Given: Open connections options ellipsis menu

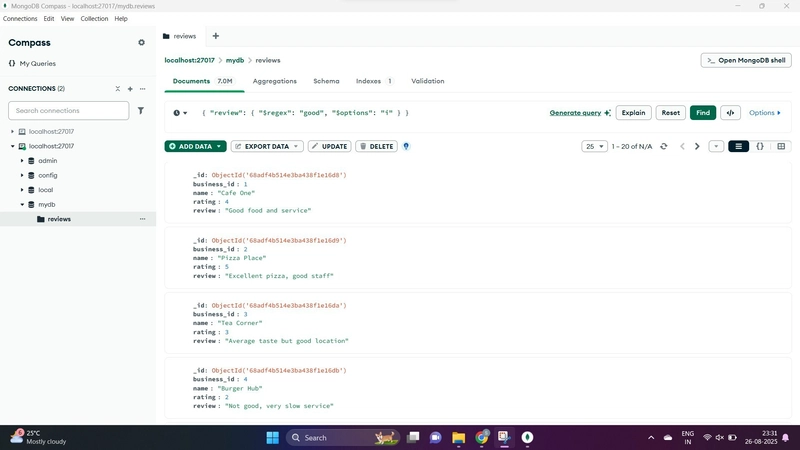Looking at the screenshot, I should 142,89.
